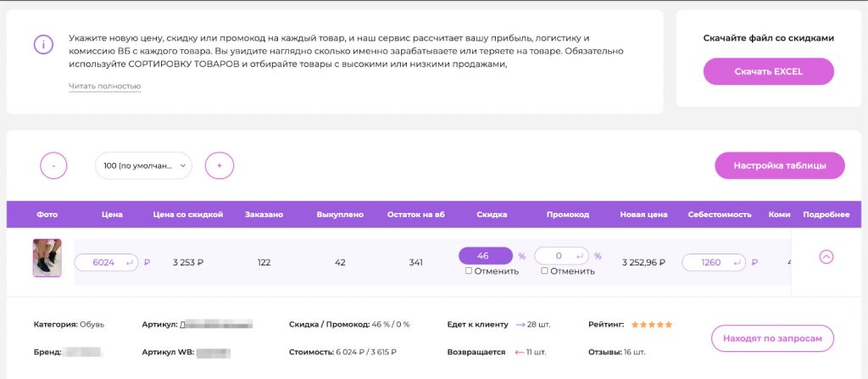
Task: Click Стоимость: 6 024 ₽ / 3 615 ₽ text
Action: tap(342, 353)
